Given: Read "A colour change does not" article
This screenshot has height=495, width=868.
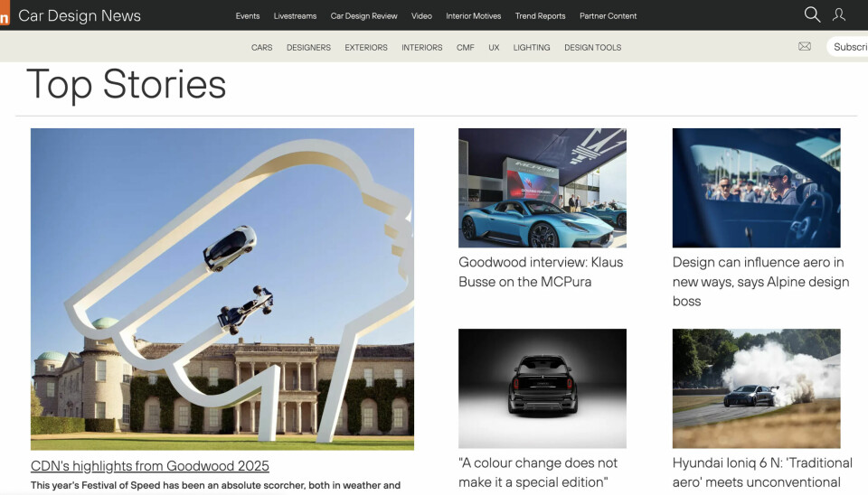Looking at the screenshot, I should coord(537,472).
